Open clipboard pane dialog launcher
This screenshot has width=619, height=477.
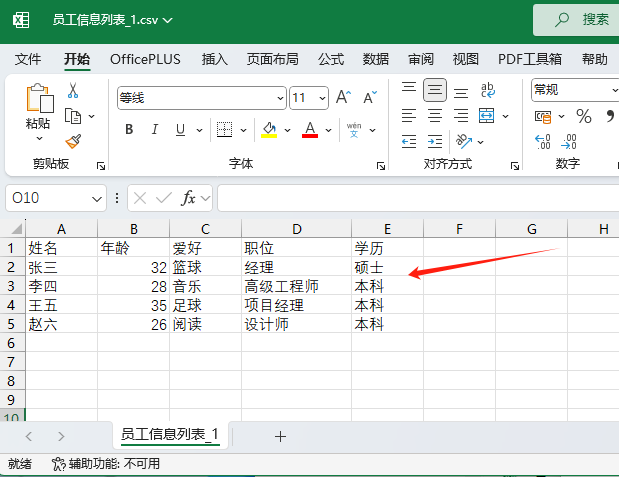tap(101, 166)
